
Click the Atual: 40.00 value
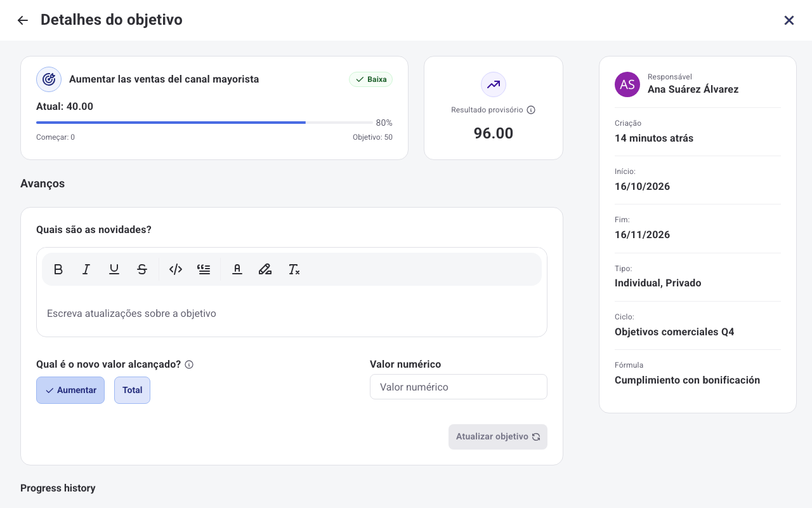65,107
